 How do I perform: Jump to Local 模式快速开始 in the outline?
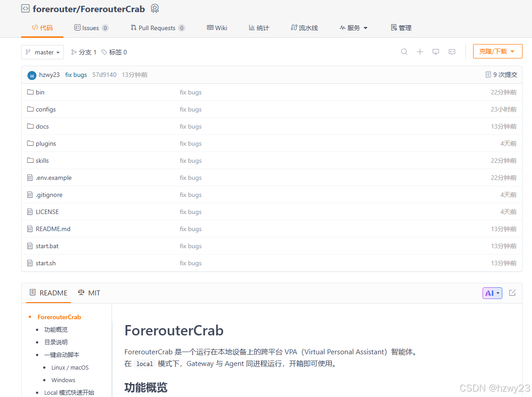coord(69,393)
